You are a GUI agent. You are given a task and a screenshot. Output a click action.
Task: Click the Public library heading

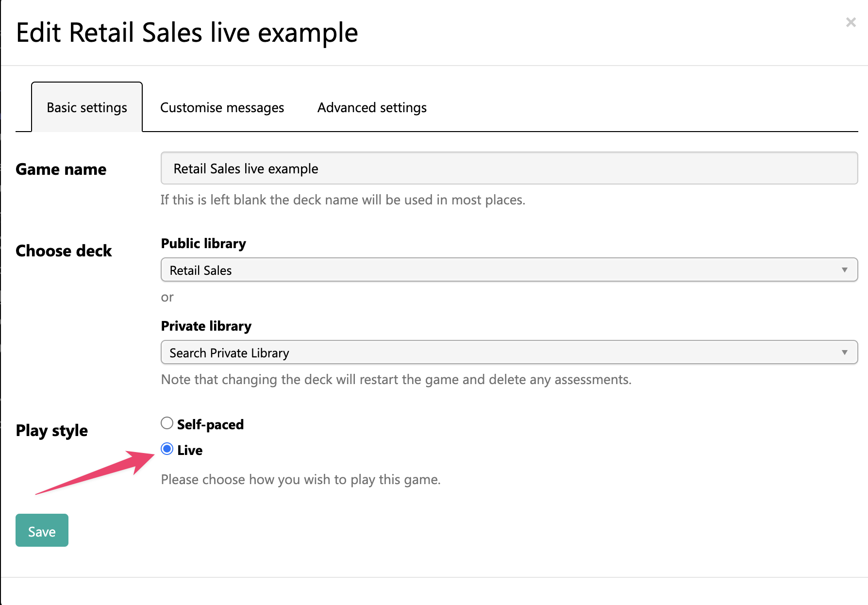(x=203, y=243)
